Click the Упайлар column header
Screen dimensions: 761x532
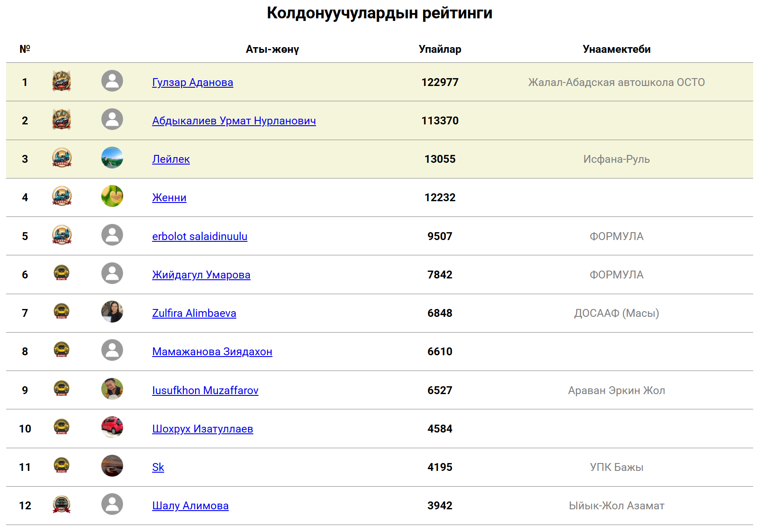click(x=440, y=49)
